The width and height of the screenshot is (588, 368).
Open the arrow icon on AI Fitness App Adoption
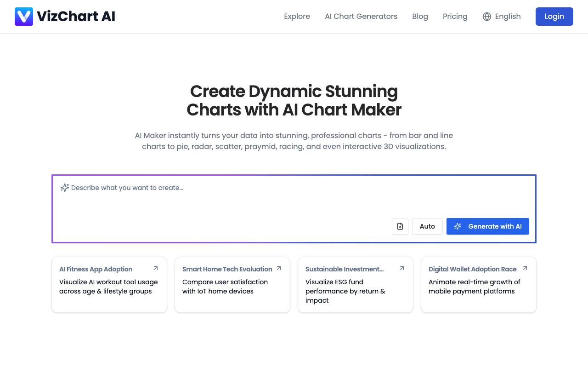click(x=156, y=268)
